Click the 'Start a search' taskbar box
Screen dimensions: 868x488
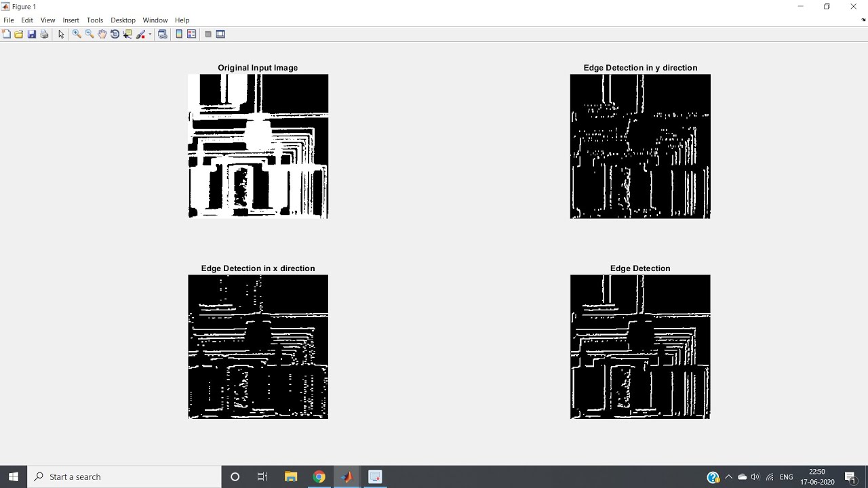coord(124,476)
